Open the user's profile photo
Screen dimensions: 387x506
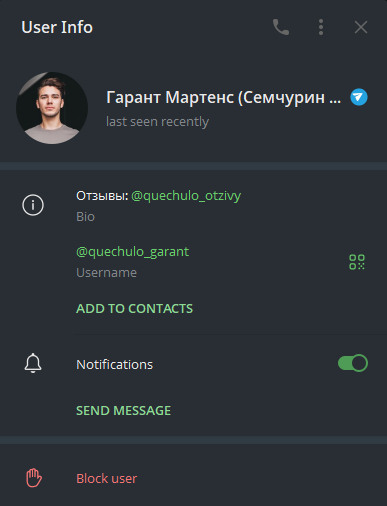52,108
